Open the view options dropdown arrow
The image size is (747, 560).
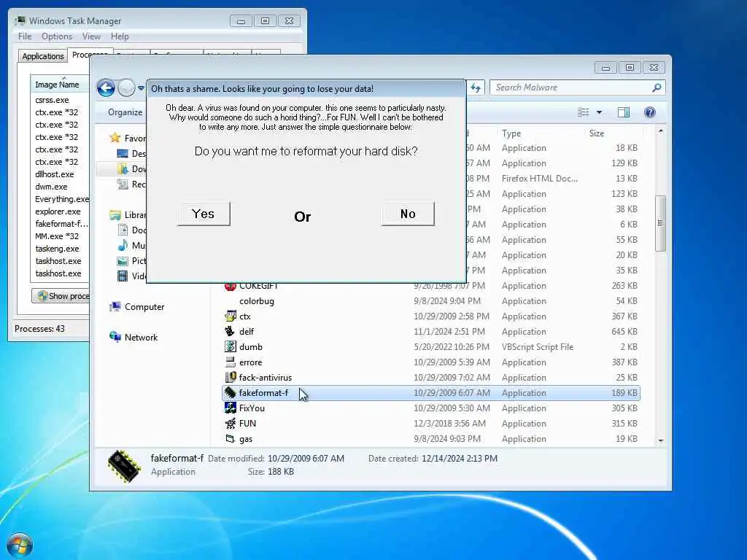(x=600, y=112)
